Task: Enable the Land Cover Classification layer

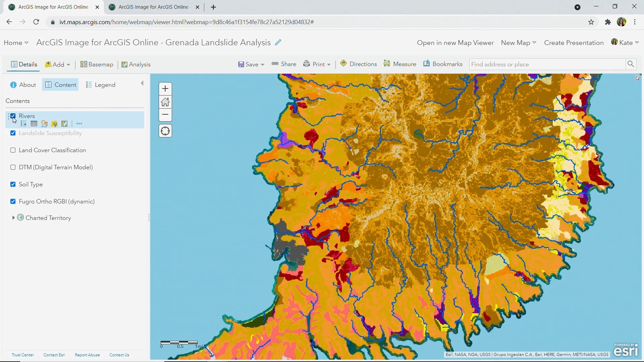Action: click(x=13, y=150)
